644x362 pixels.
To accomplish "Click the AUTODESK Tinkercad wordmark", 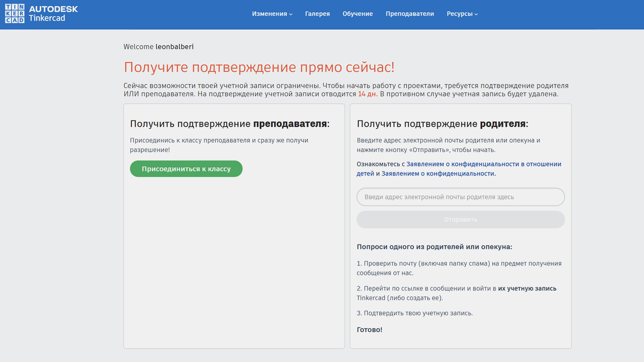I will (53, 14).
